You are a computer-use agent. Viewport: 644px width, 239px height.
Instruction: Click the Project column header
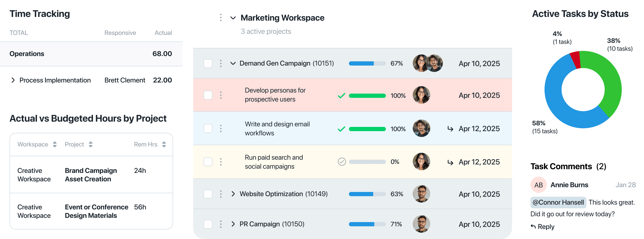click(74, 144)
